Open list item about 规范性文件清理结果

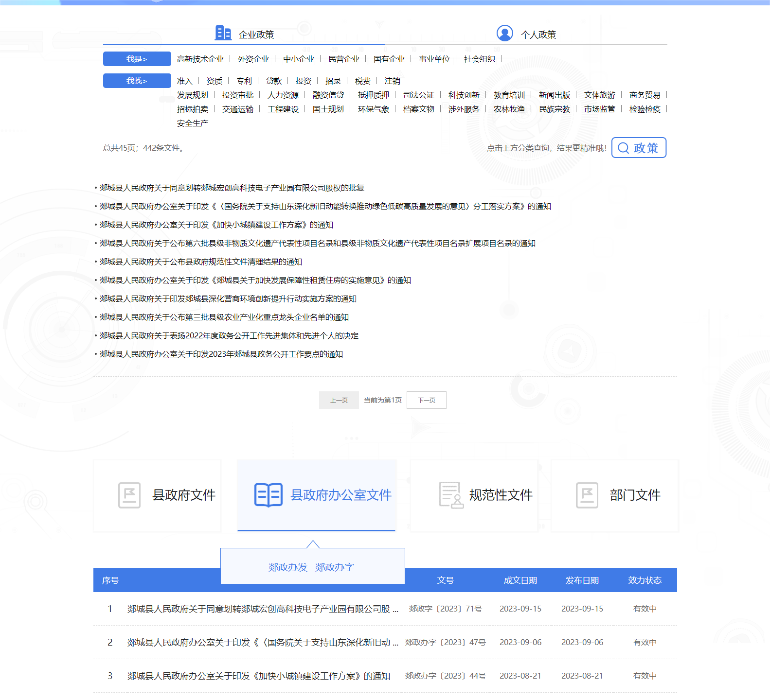[x=201, y=262]
